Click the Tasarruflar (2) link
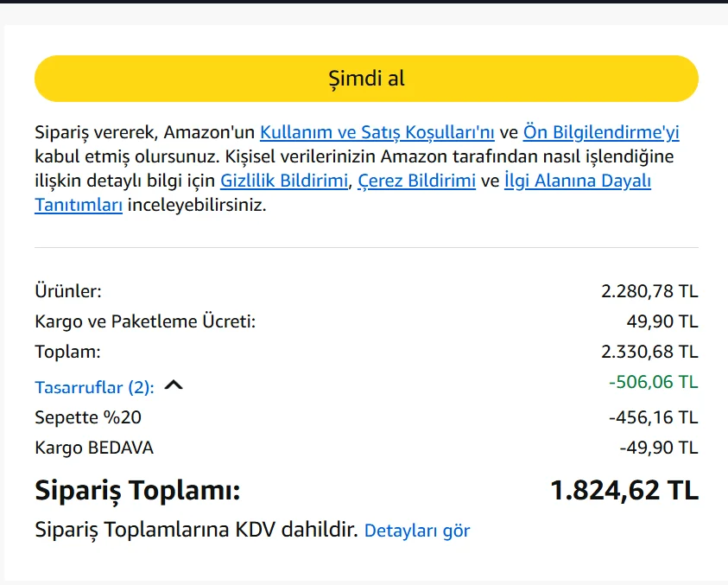Viewport: 728px width, 585px height. tap(94, 387)
